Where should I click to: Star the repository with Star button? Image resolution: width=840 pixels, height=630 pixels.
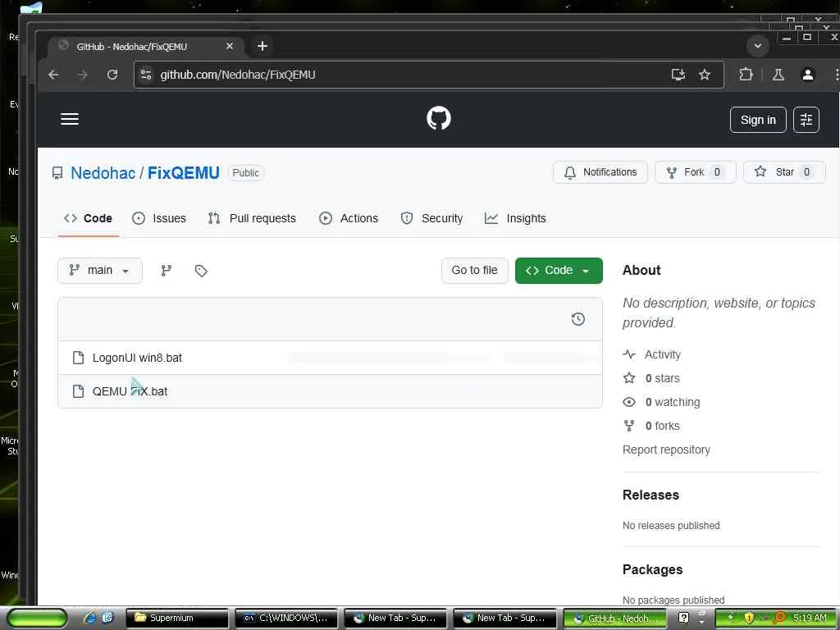click(784, 172)
